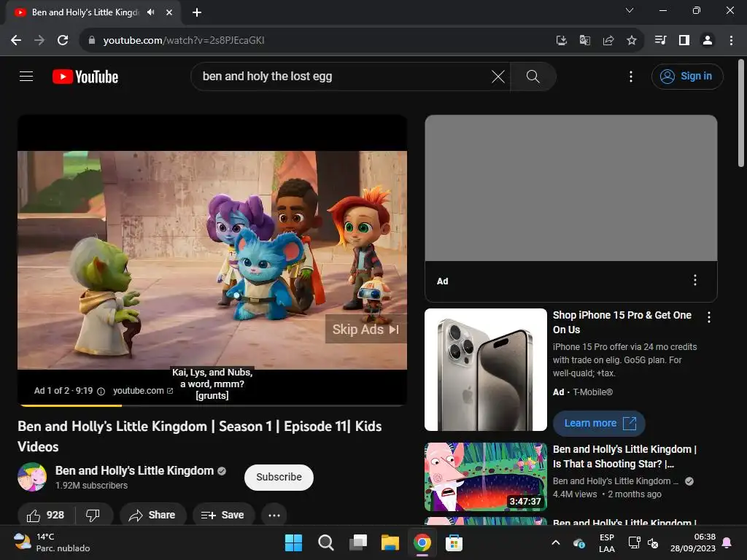Save video to a playlist
The width and height of the screenshot is (747, 560).
pos(223,515)
